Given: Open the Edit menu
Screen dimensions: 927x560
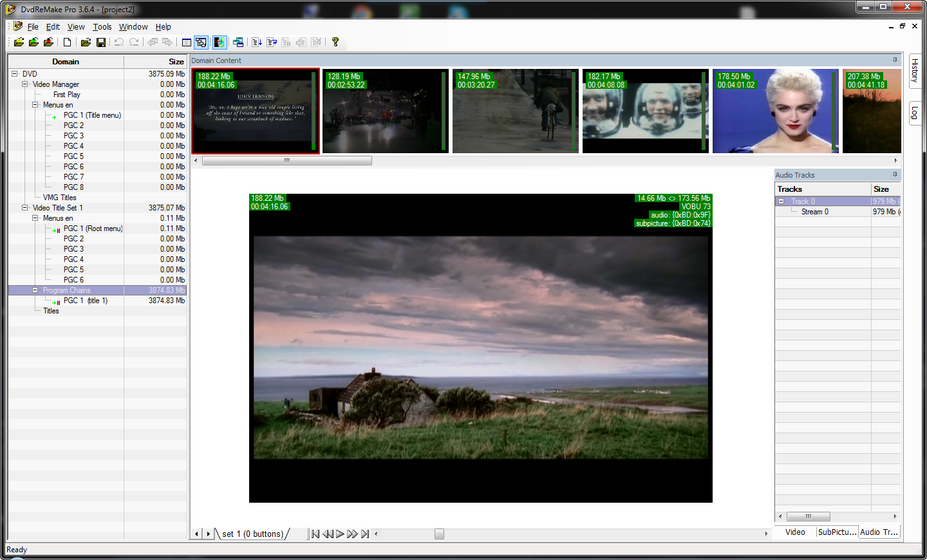Looking at the screenshot, I should pos(53,27).
